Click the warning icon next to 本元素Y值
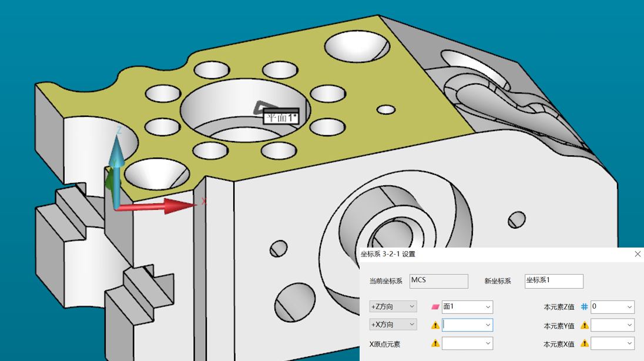Image resolution: width=644 pixels, height=361 pixels. (584, 325)
